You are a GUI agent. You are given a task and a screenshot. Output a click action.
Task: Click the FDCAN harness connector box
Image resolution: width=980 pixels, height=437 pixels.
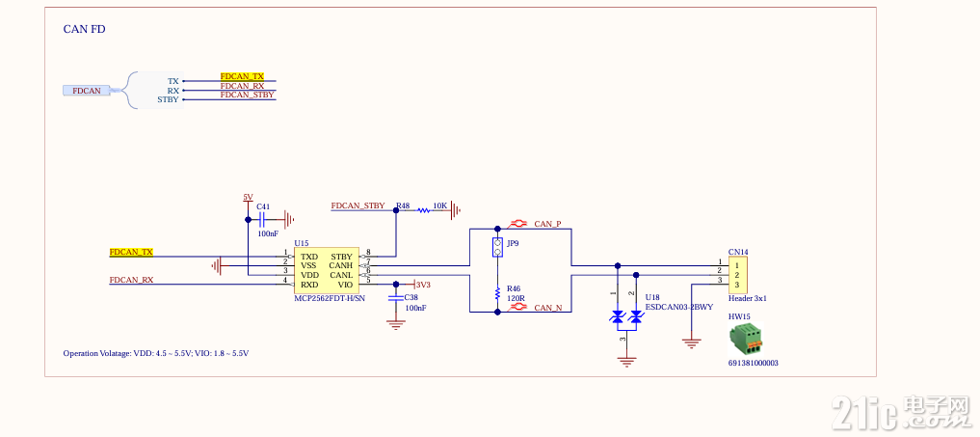[x=87, y=91]
